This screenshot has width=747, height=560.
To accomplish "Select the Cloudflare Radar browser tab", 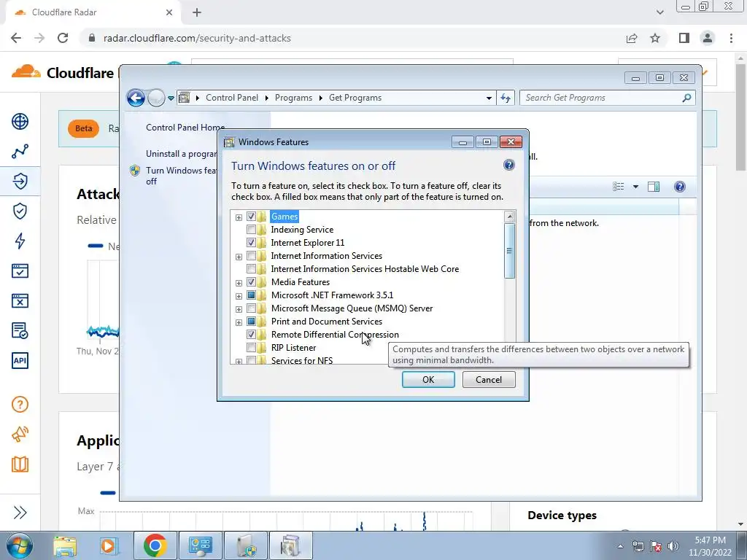I will 93,12.
